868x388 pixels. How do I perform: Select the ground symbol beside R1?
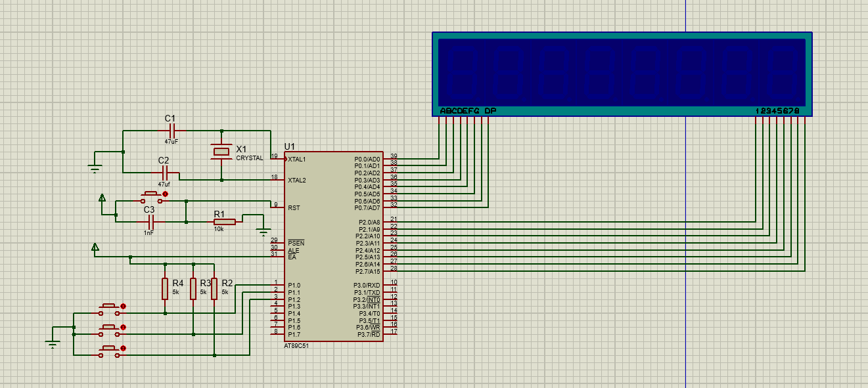263,230
